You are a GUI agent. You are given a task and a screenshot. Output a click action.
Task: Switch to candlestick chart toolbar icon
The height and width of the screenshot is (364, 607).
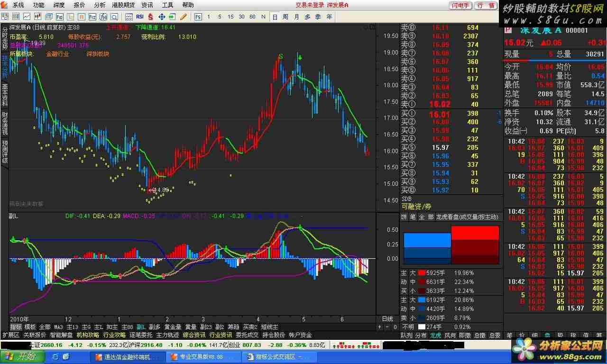point(37,17)
